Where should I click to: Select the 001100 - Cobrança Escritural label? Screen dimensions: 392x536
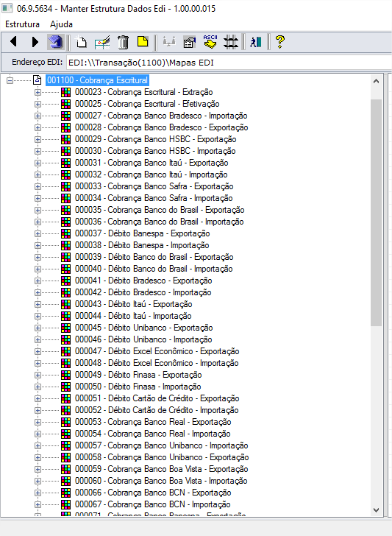click(x=97, y=80)
